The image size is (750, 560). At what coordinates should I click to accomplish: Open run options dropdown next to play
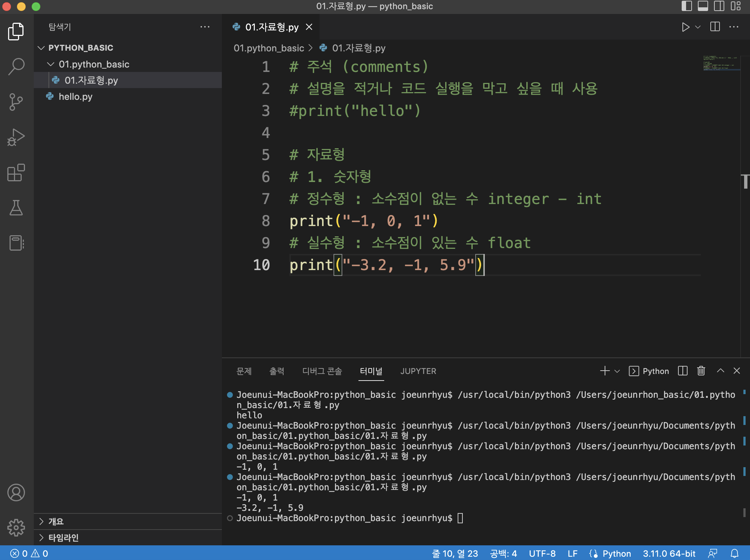(698, 27)
